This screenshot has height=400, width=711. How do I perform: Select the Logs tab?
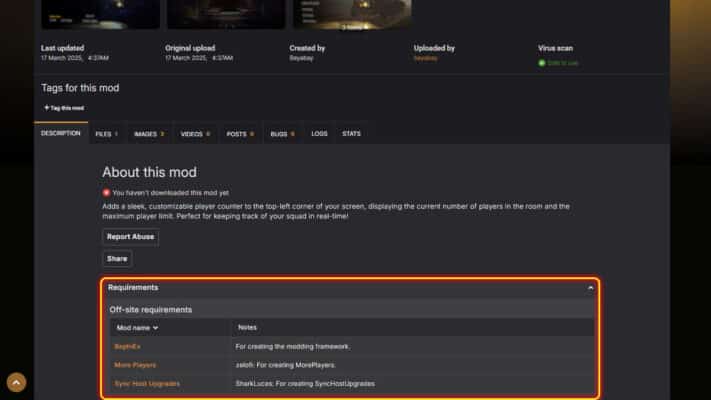(319, 133)
